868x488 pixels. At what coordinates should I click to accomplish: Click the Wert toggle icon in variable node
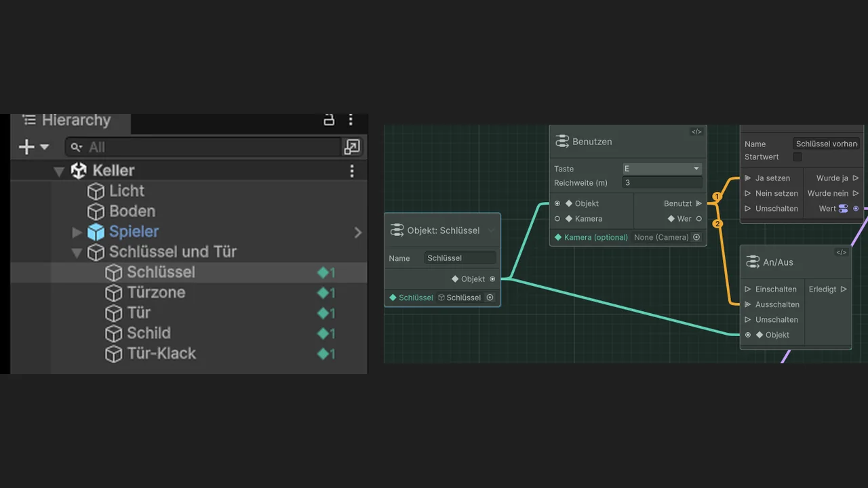tap(844, 209)
